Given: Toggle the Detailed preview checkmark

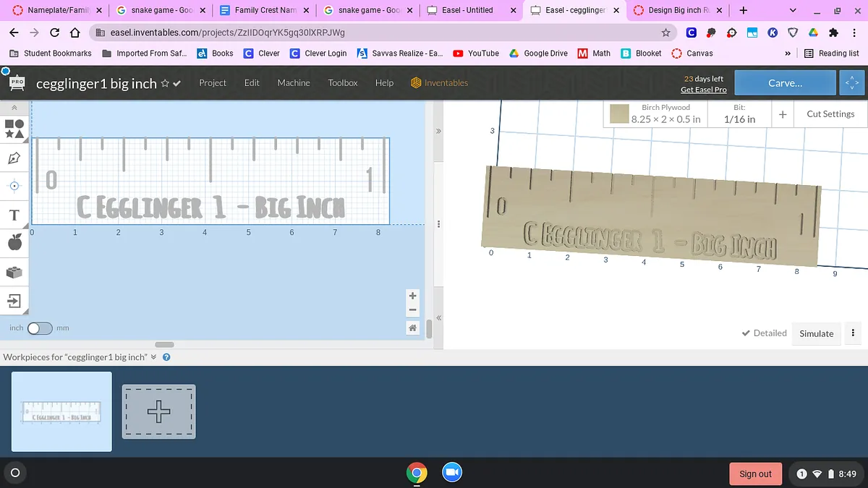Looking at the screenshot, I should 764,333.
